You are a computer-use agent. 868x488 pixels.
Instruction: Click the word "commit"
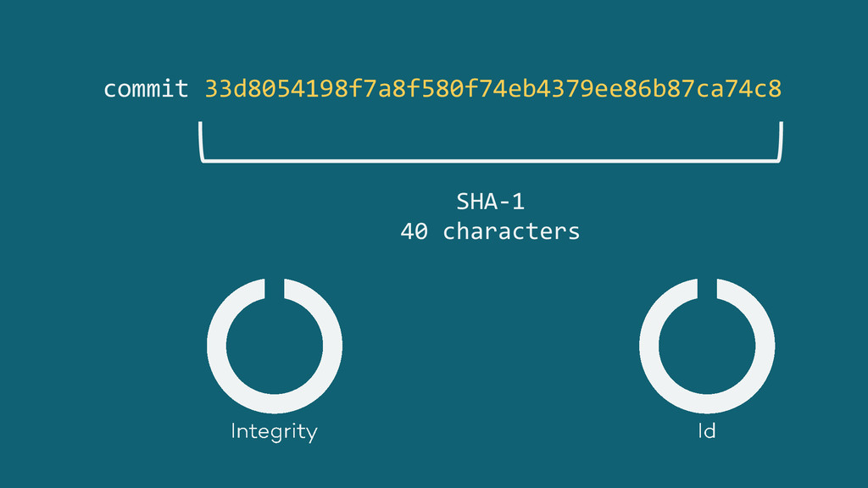[146, 89]
